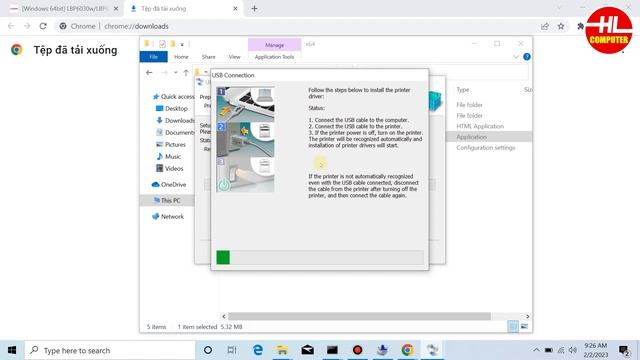The width and height of the screenshot is (640, 360).
Task: Open the Windows Start menu
Action: click(12, 350)
